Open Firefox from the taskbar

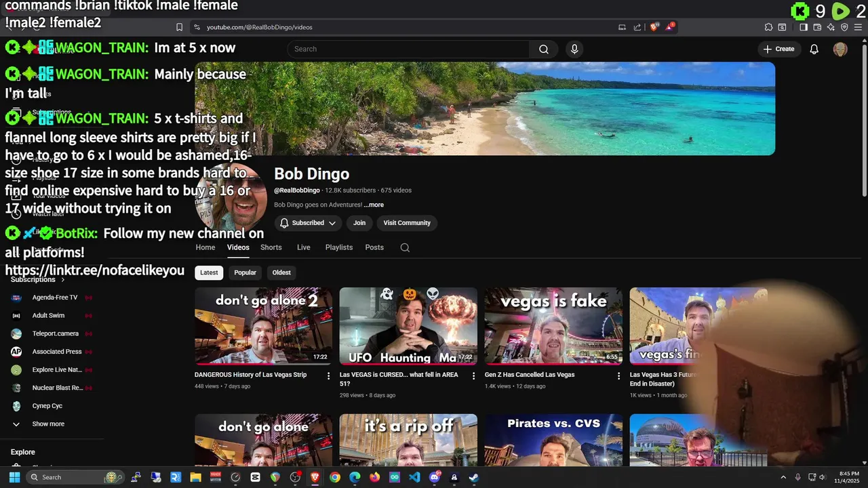tap(375, 477)
